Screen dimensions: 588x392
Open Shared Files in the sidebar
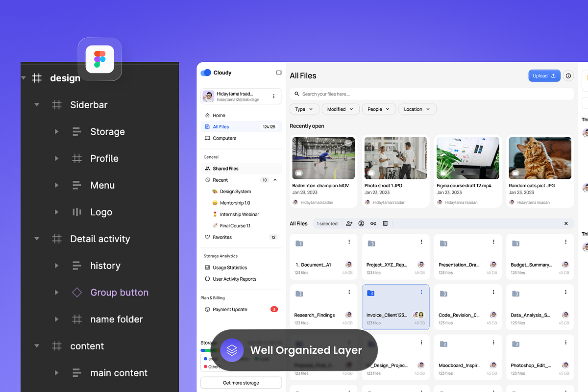click(x=225, y=169)
